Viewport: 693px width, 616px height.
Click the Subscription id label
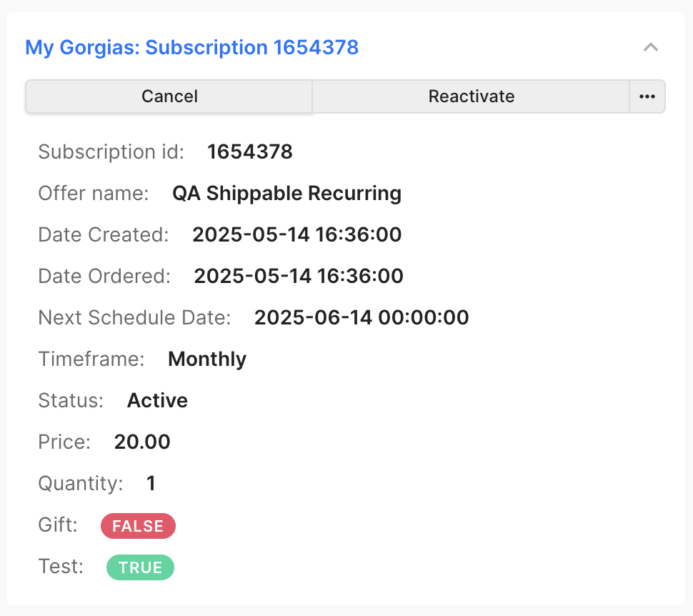pyautogui.click(x=111, y=151)
